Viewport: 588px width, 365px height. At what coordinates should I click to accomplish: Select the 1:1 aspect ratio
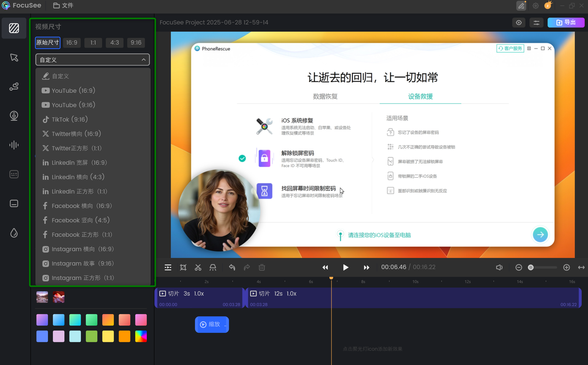click(x=93, y=43)
